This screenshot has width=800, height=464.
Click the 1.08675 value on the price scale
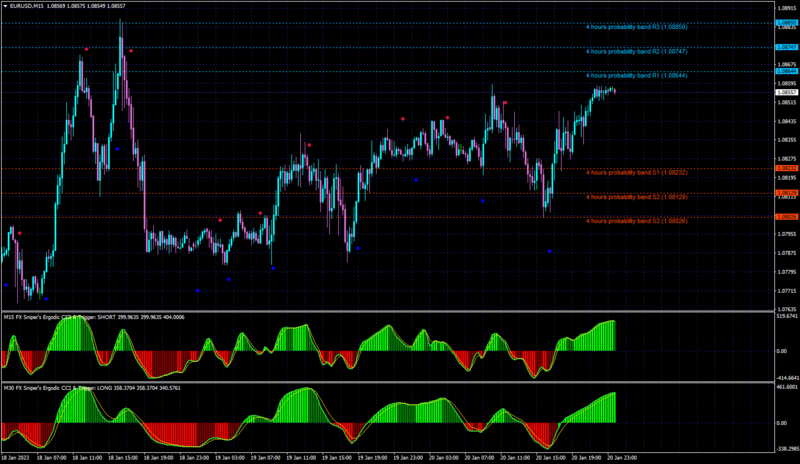coord(787,65)
